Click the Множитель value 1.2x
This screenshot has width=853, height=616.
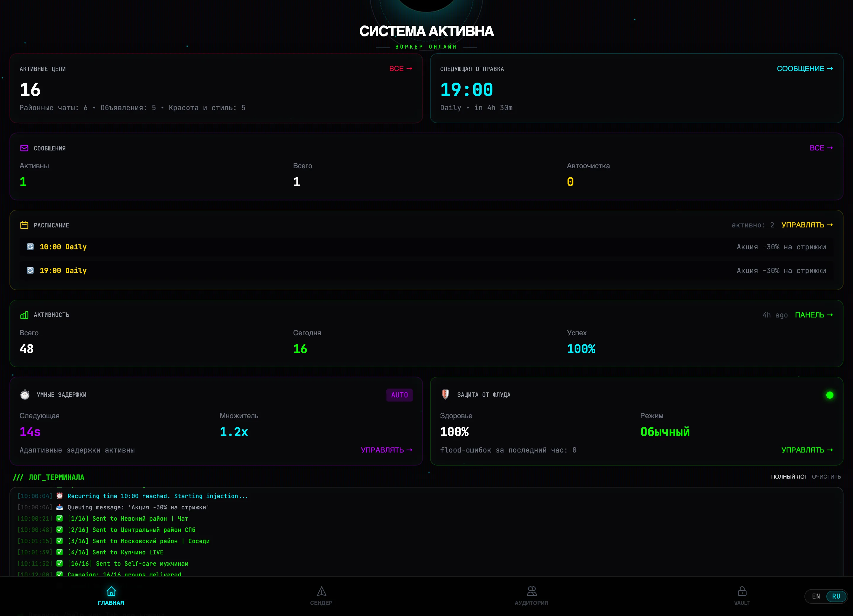coord(234,432)
